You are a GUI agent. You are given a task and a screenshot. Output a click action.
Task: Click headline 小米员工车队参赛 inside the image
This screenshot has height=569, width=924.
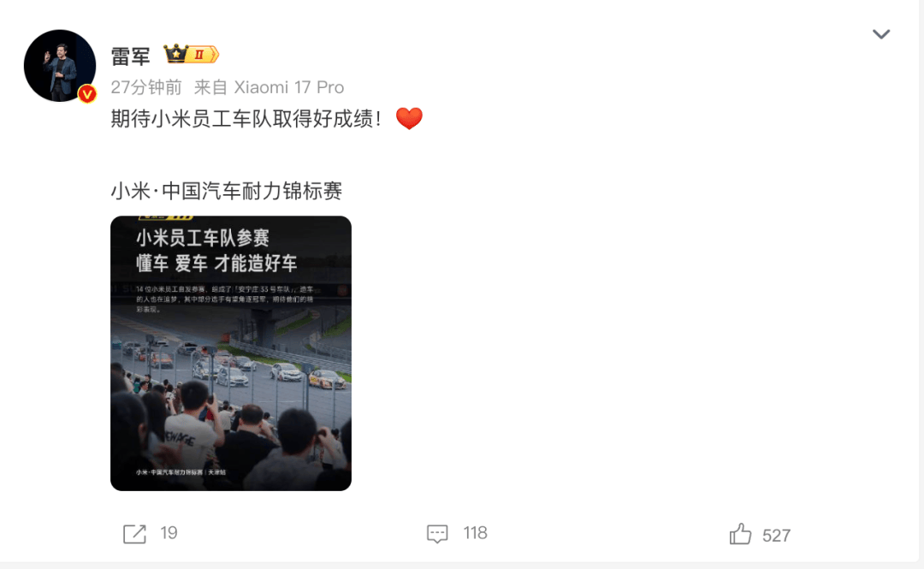point(203,238)
